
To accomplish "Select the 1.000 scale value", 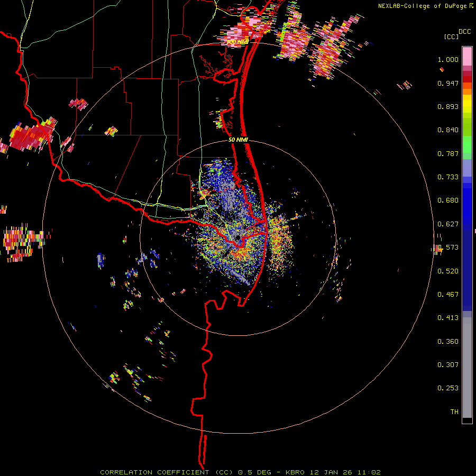I will coord(448,59).
